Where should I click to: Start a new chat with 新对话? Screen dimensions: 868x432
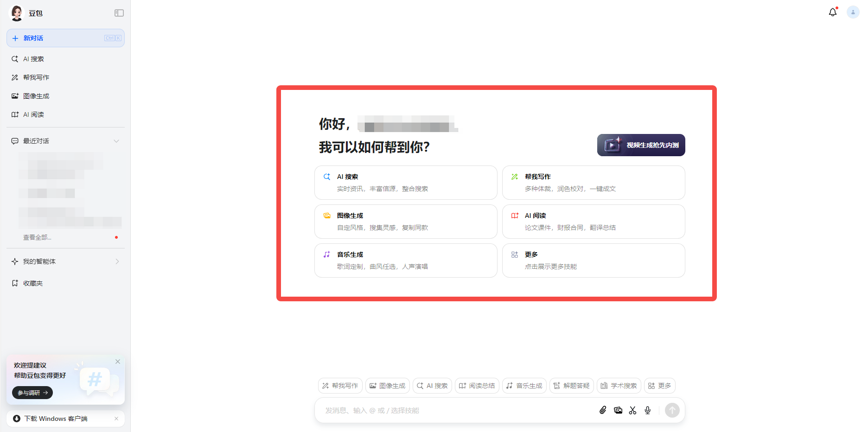[65, 38]
